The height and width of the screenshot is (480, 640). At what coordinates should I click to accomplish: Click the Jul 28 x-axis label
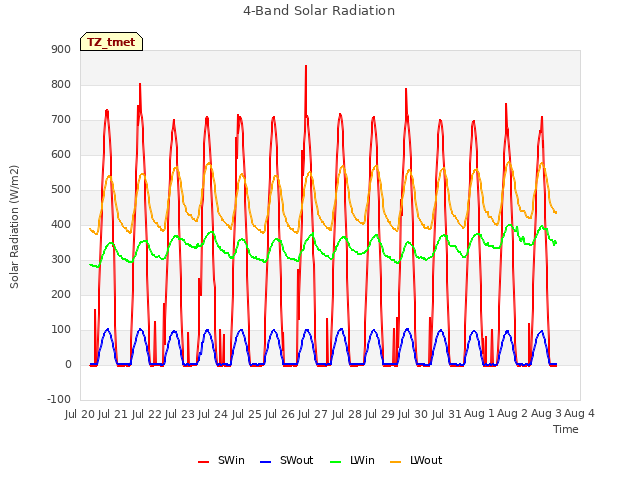click(347, 414)
